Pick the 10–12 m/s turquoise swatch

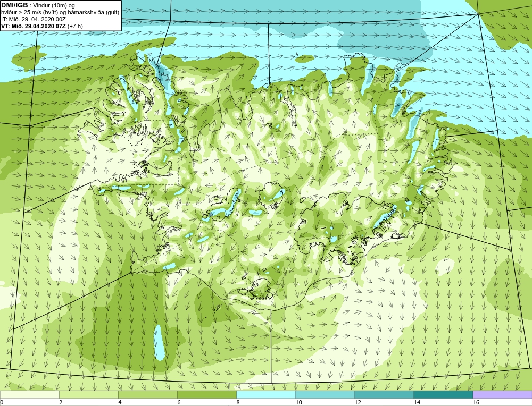[325, 394]
